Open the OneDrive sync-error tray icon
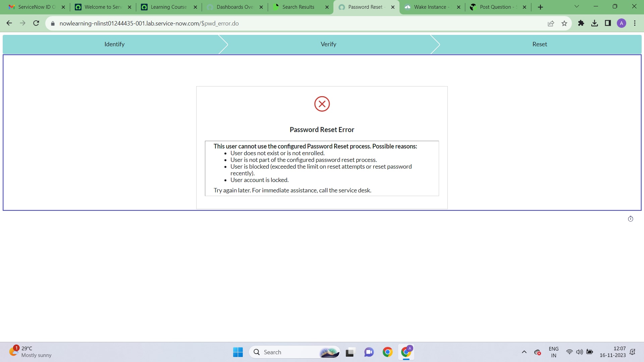The width and height of the screenshot is (644, 362). [537, 352]
